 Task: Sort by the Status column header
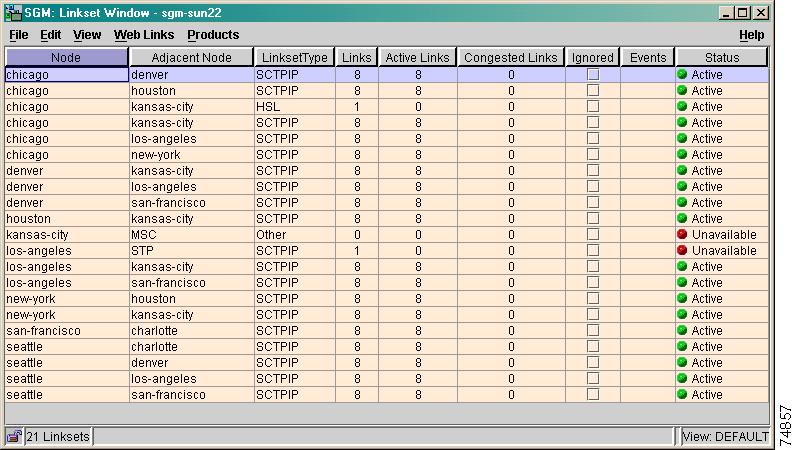(x=722, y=57)
